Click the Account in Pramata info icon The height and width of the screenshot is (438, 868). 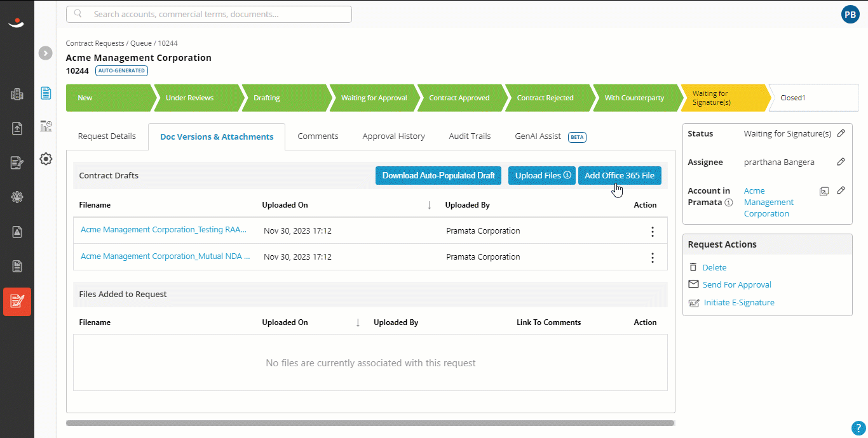[729, 202]
